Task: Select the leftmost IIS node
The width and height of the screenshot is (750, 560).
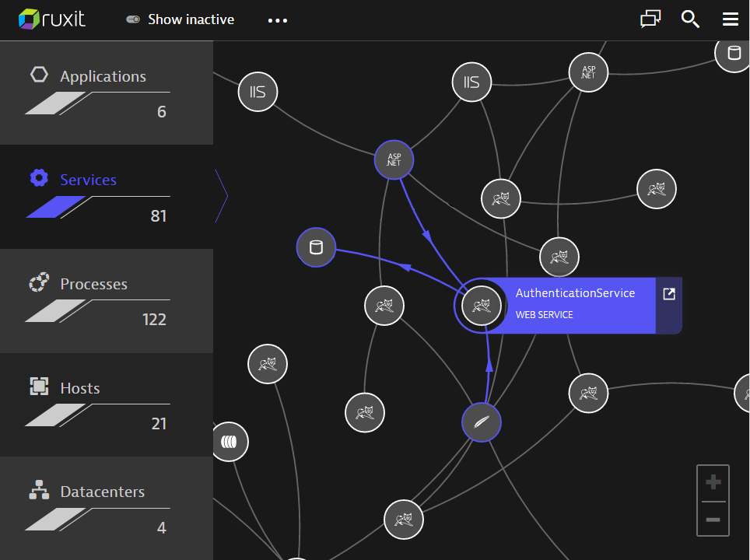Action: [x=258, y=92]
